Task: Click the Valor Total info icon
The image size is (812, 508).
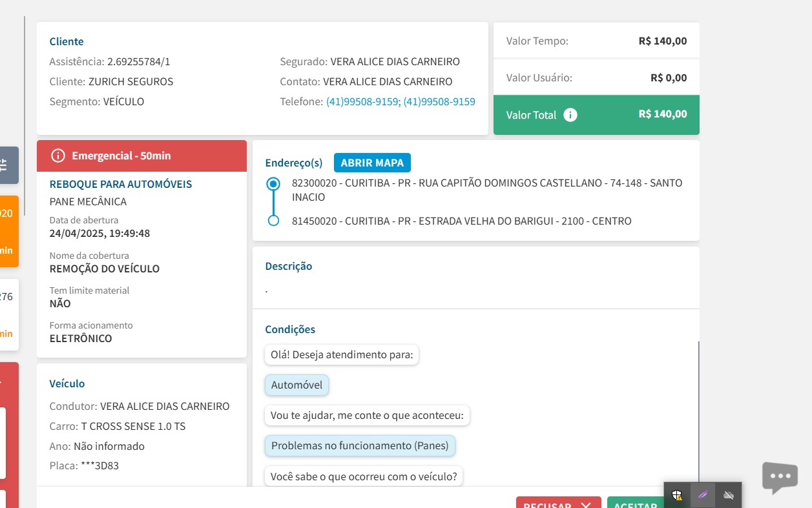Action: [x=570, y=115]
